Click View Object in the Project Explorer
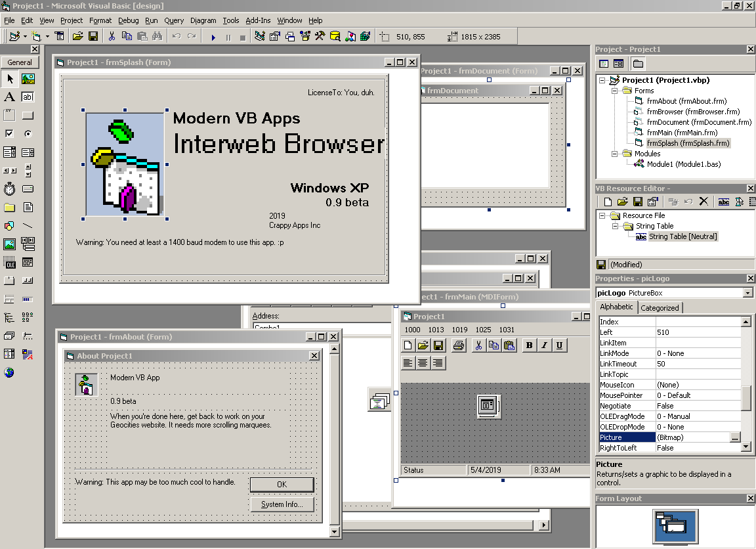Viewport: 756px width, 549px height. point(619,64)
